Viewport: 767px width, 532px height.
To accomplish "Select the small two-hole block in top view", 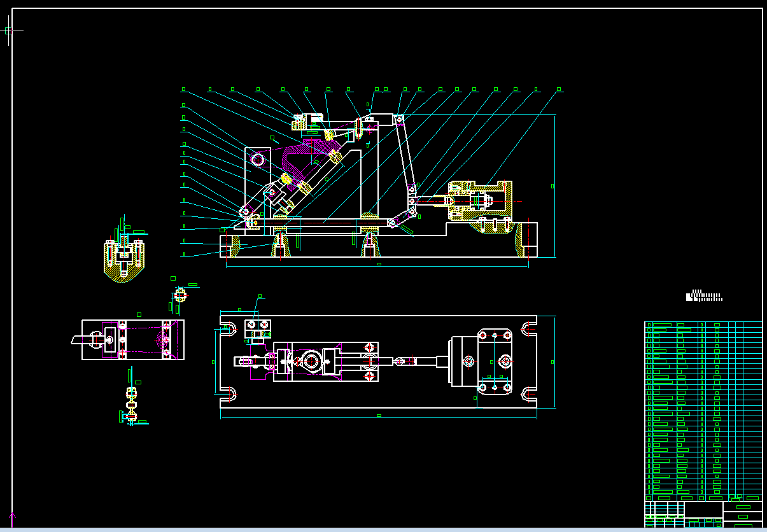I will pyautogui.click(x=258, y=328).
